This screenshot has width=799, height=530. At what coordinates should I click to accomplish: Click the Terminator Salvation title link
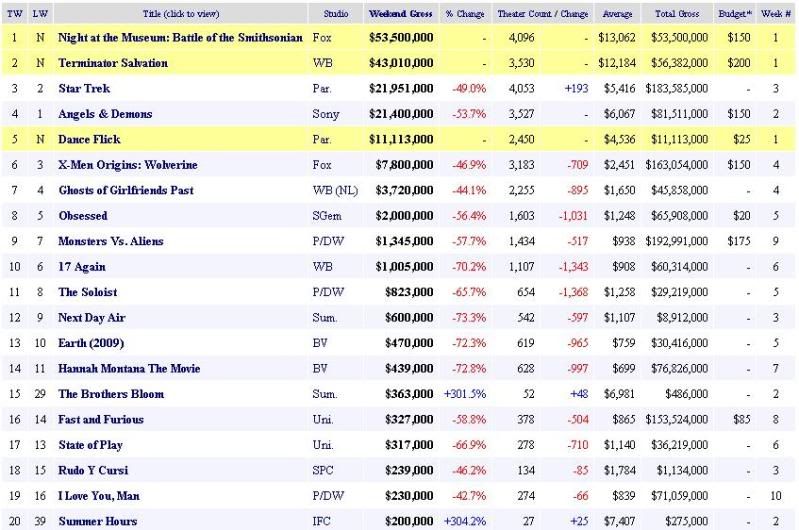[x=113, y=63]
